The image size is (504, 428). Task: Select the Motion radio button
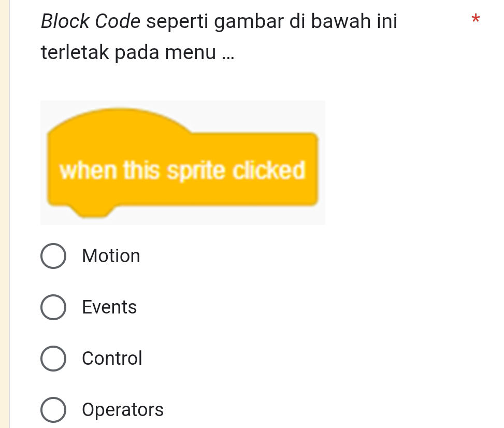coord(53,255)
